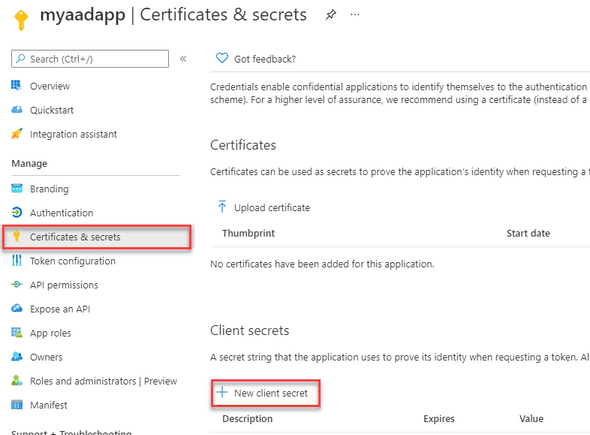The image size is (590, 435).
Task: Click the Certificates section heading
Action: click(243, 145)
